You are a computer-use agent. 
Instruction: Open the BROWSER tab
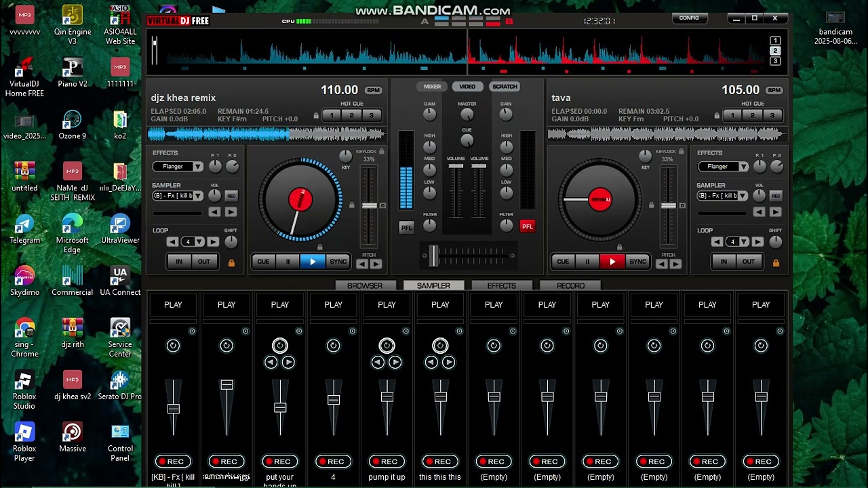click(x=365, y=286)
